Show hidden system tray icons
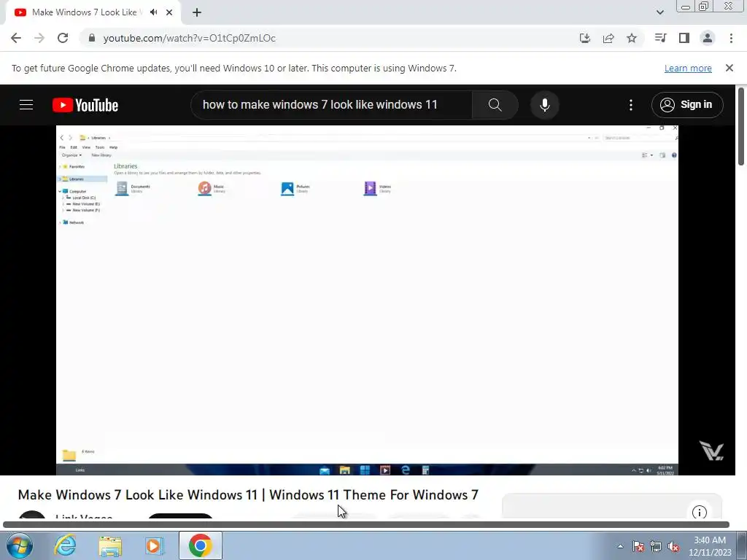This screenshot has width=747, height=560. point(620,546)
